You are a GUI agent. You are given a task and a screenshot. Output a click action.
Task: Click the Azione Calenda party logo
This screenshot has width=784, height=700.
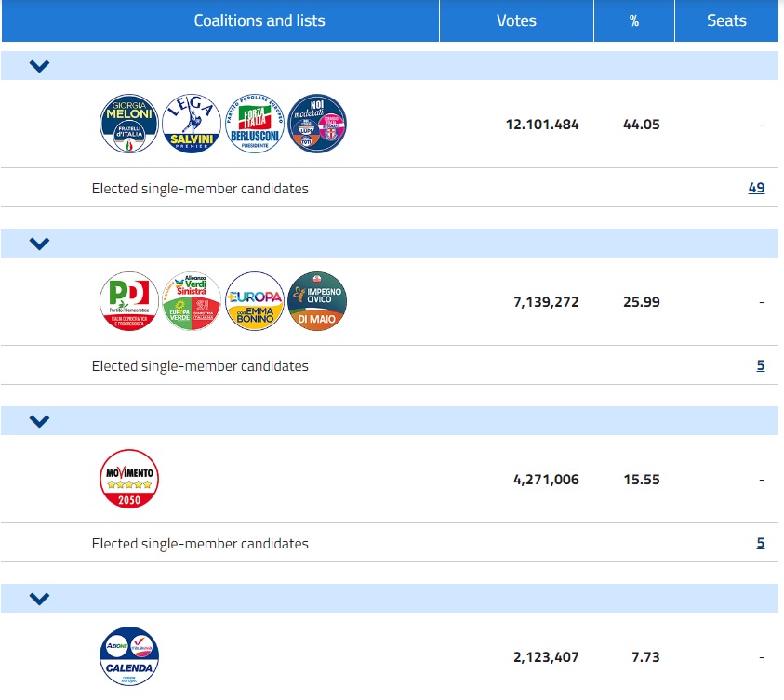pyautogui.click(x=129, y=656)
